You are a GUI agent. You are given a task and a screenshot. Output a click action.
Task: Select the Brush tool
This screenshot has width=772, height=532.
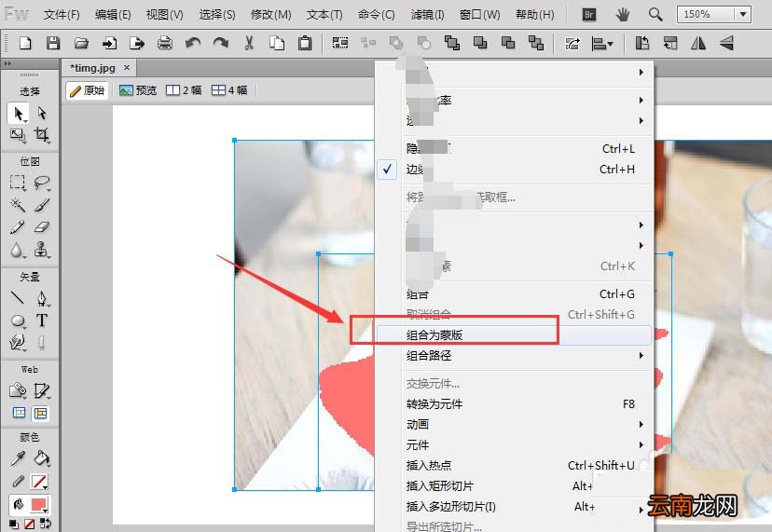coord(42,205)
